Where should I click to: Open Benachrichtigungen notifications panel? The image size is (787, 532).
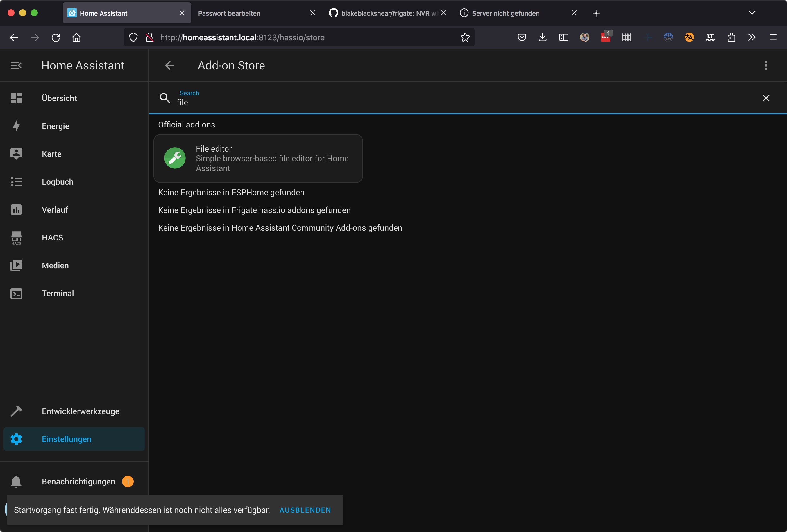(x=78, y=481)
